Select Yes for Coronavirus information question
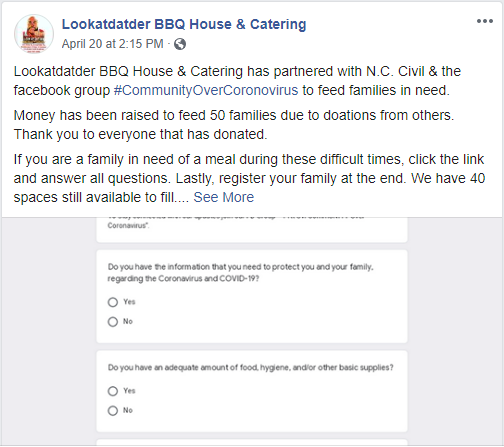Image resolution: width=504 pixels, height=447 pixels. (113, 302)
